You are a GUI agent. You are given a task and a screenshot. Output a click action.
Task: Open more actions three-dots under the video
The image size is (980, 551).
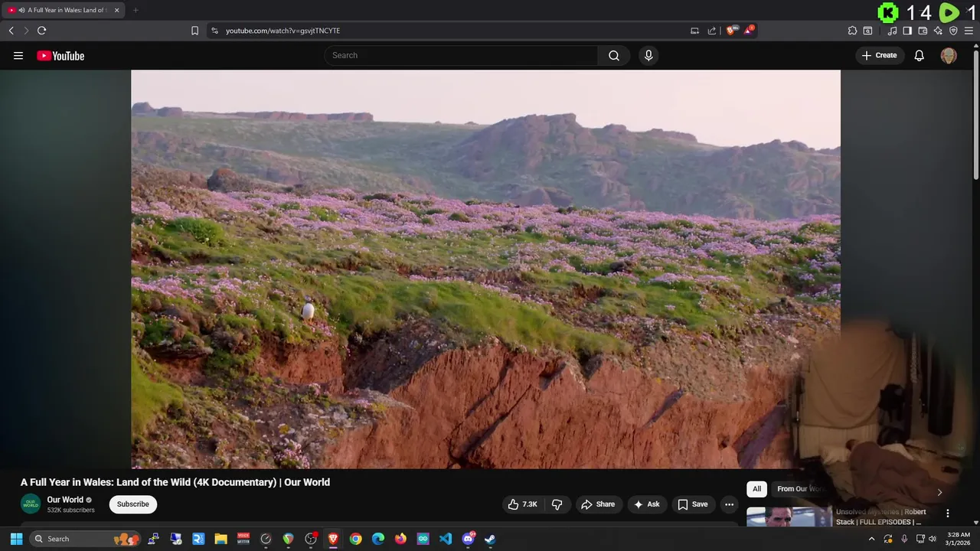coord(729,504)
